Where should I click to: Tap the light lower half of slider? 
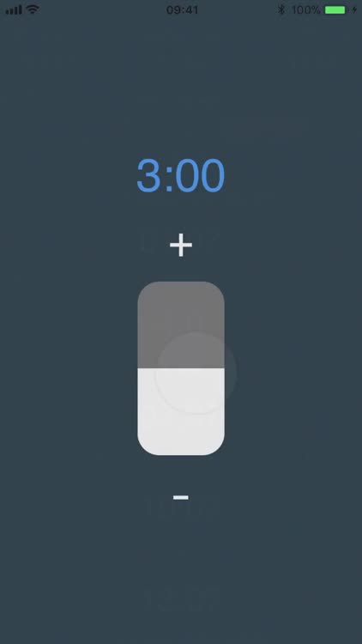[x=181, y=411]
